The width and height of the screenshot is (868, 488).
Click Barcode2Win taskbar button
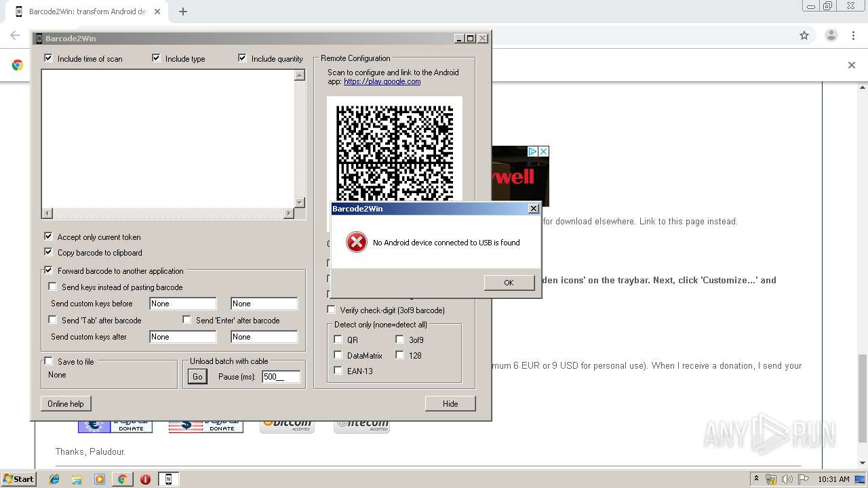[168, 479]
